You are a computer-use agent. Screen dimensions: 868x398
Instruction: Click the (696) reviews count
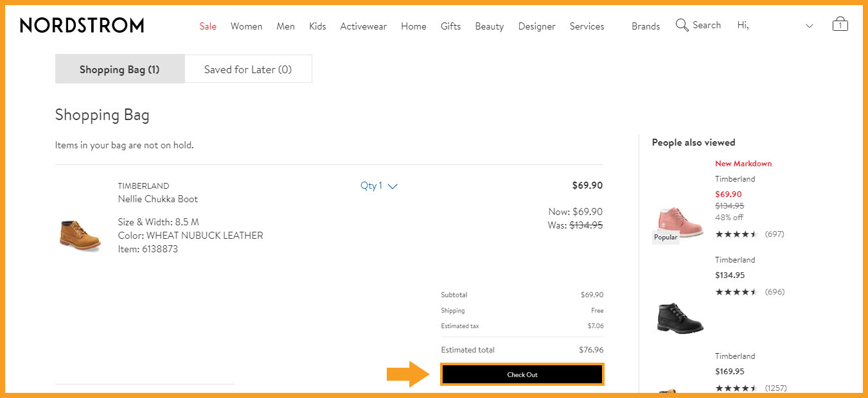pyautogui.click(x=774, y=292)
